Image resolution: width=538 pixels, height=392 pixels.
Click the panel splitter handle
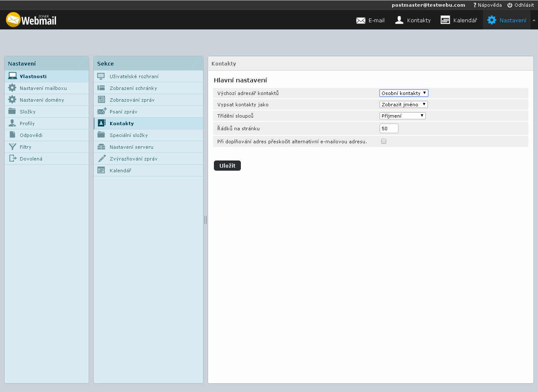coord(206,220)
